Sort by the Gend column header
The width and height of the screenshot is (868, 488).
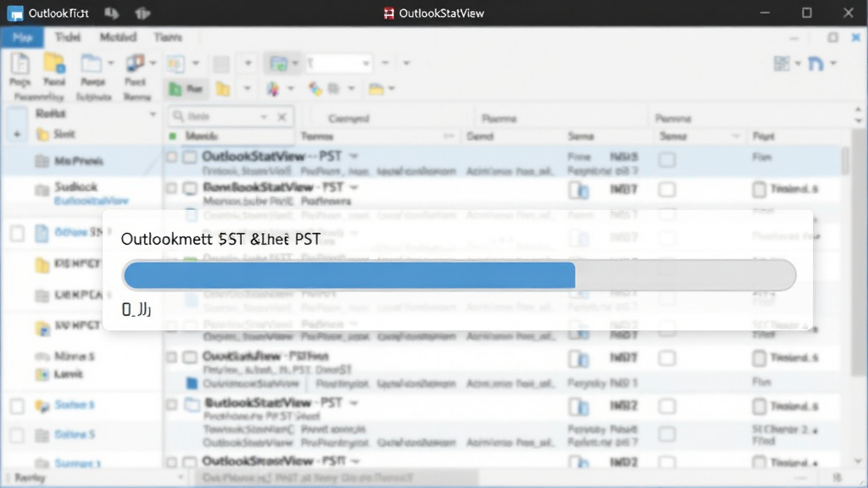[x=480, y=136]
